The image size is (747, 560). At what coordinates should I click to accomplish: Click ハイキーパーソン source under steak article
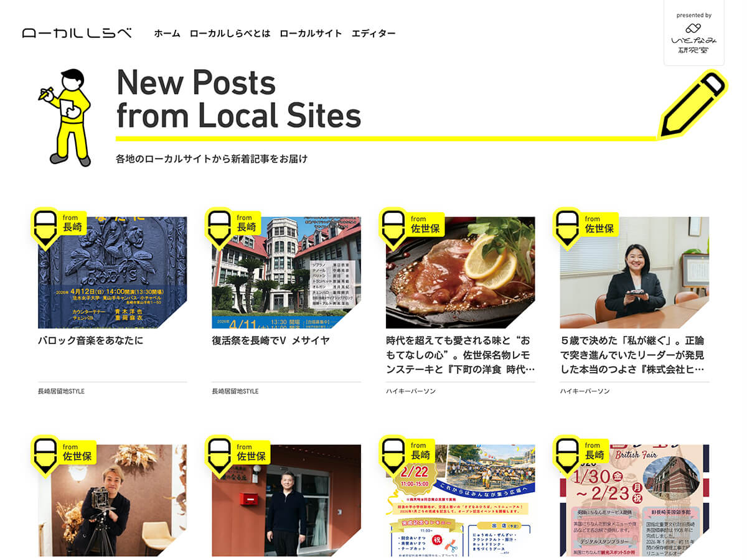411,391
